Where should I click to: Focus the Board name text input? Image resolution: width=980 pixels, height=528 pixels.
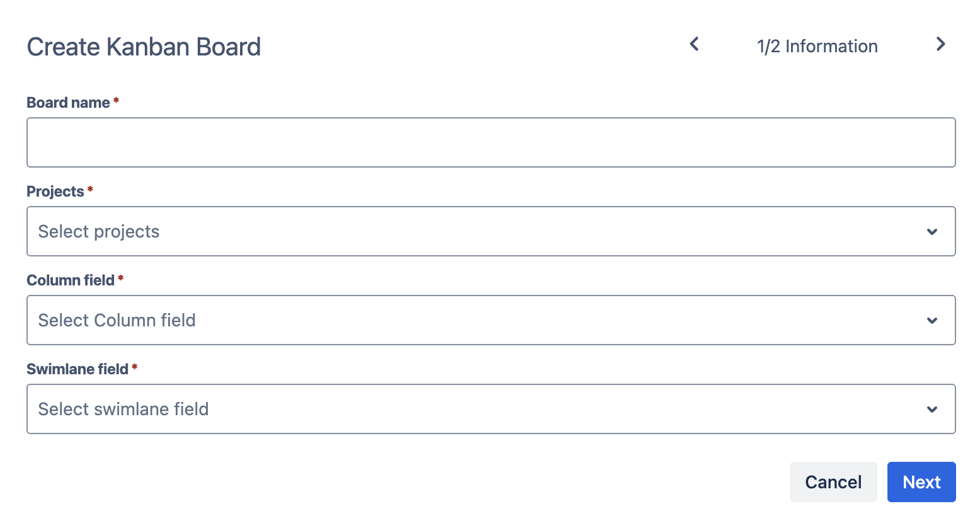tap(491, 142)
